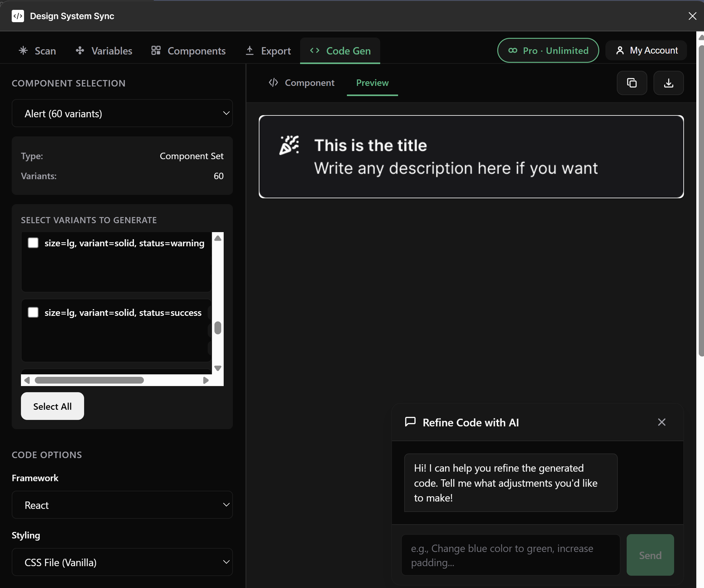Viewport: 704px width, 588px height.
Task: Copy generated code with the copy icon
Action: coord(632,83)
